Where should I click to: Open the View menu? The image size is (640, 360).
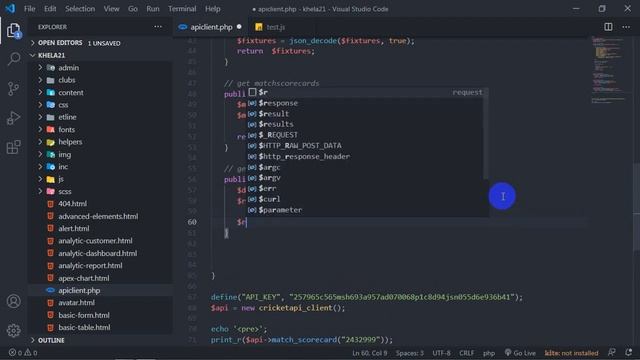(x=111, y=9)
